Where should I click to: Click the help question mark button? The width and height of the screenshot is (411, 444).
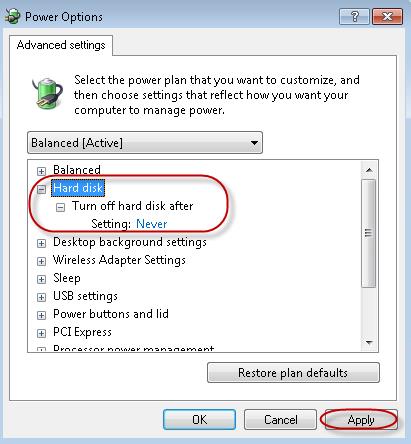354,16
